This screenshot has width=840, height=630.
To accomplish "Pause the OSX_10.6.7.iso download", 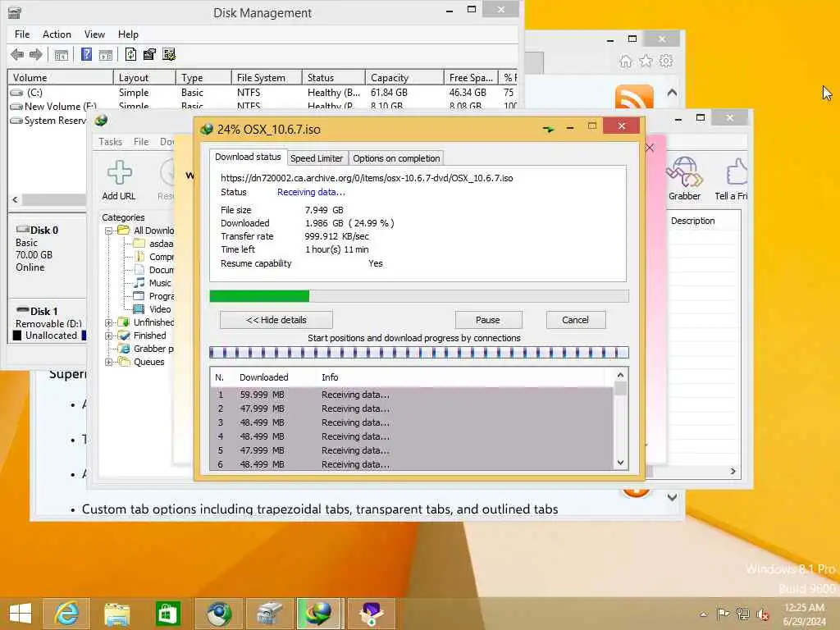I will click(487, 320).
